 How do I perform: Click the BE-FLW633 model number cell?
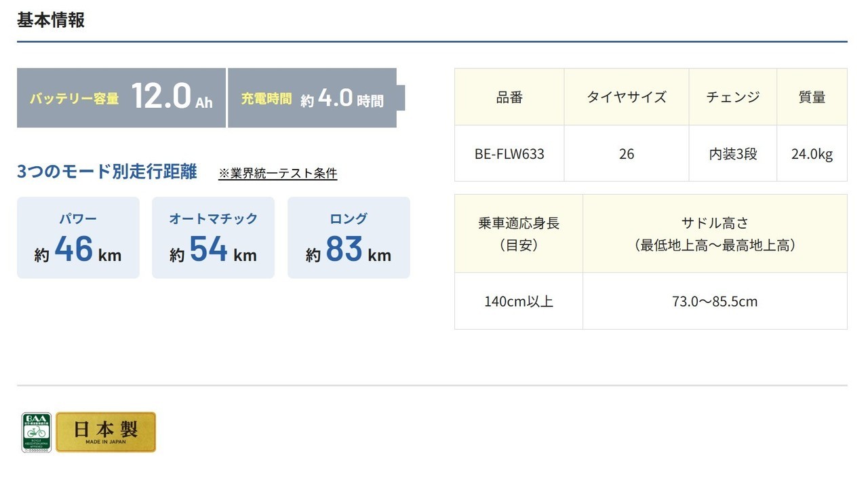click(509, 154)
